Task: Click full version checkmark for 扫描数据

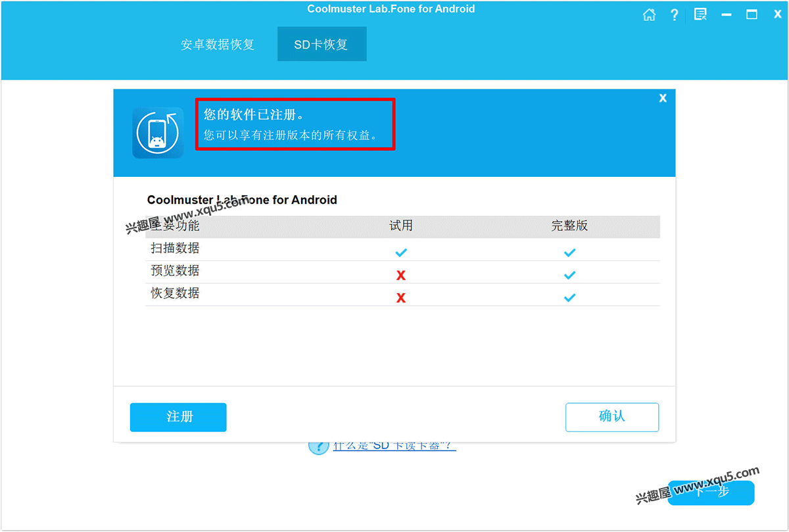Action: click(570, 253)
